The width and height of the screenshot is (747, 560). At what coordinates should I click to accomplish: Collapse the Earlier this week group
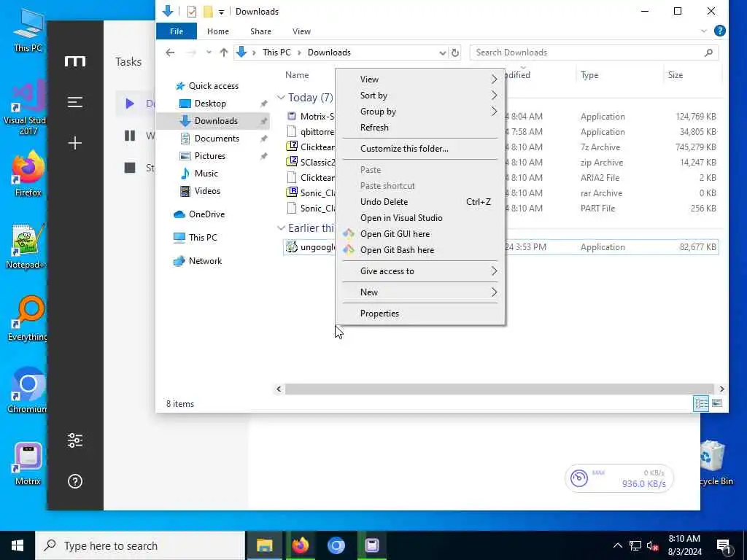281,228
